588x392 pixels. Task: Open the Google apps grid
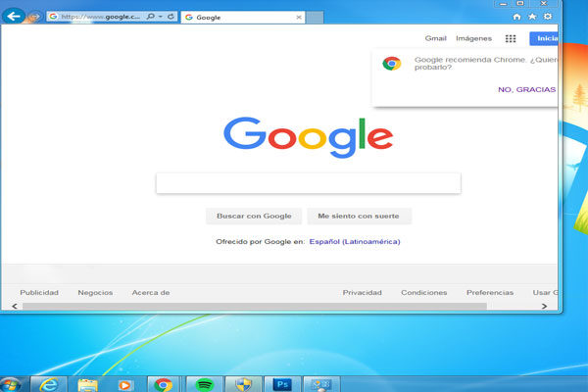point(511,38)
